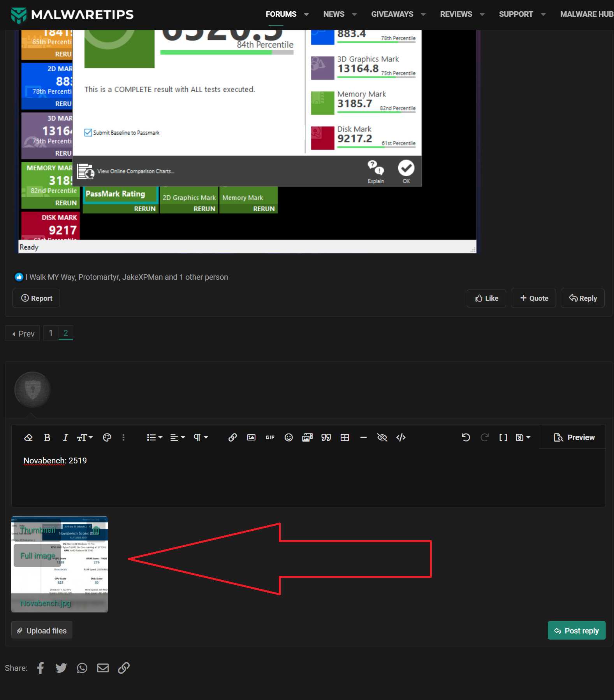Open the drafts save dropdown
This screenshot has width=614, height=700.
pyautogui.click(x=523, y=438)
